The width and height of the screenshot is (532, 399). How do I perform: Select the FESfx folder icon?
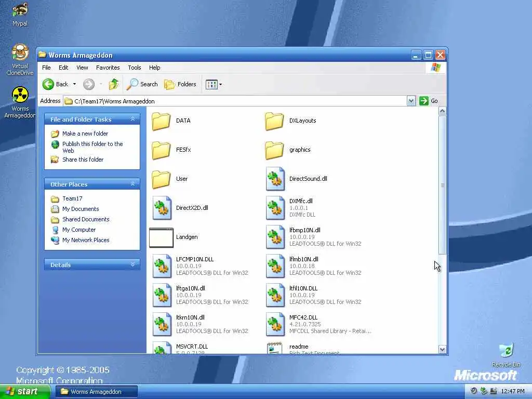click(x=161, y=150)
